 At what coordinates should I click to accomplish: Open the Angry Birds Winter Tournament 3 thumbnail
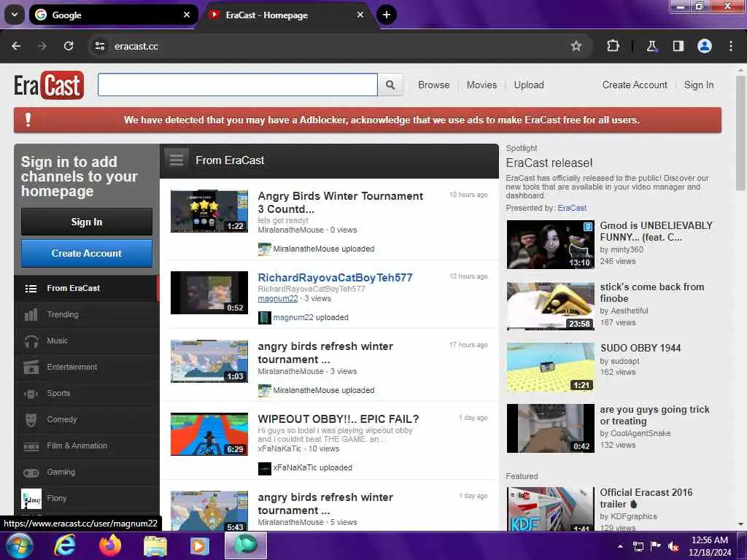209,211
